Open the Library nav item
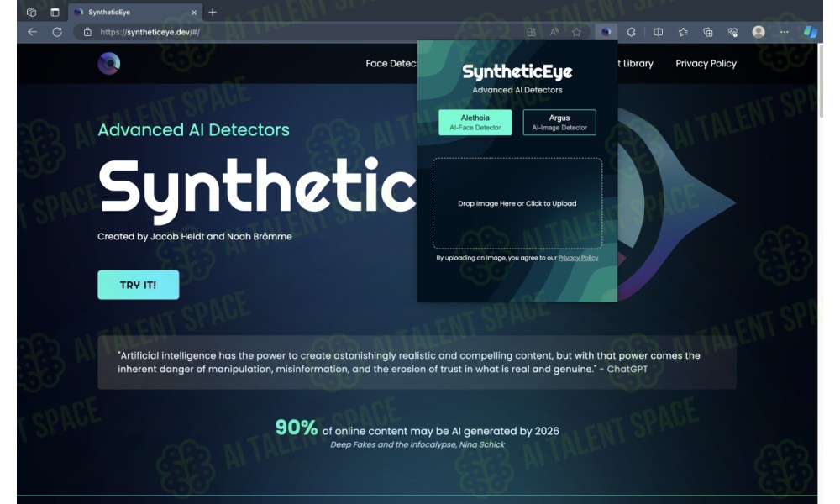 636,63
